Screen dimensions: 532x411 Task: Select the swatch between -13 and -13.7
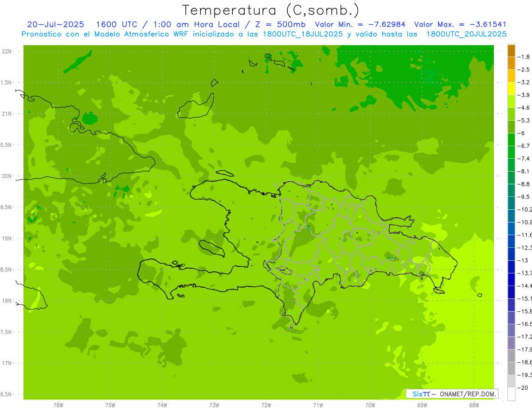point(511,266)
